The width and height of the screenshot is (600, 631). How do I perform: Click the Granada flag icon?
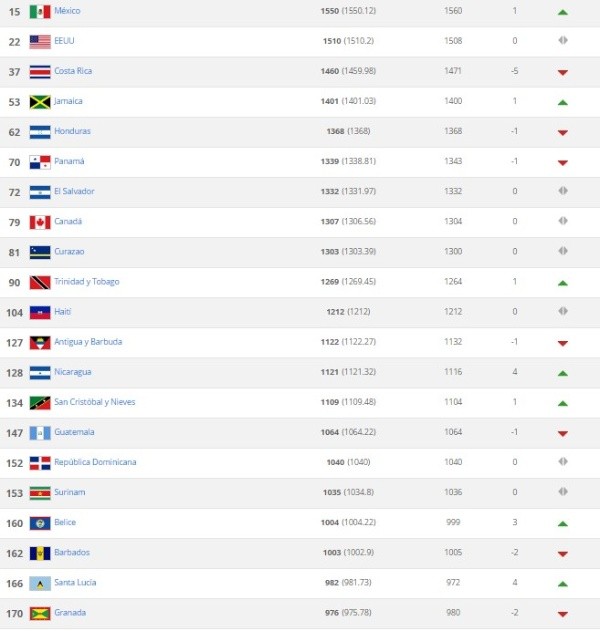40,613
